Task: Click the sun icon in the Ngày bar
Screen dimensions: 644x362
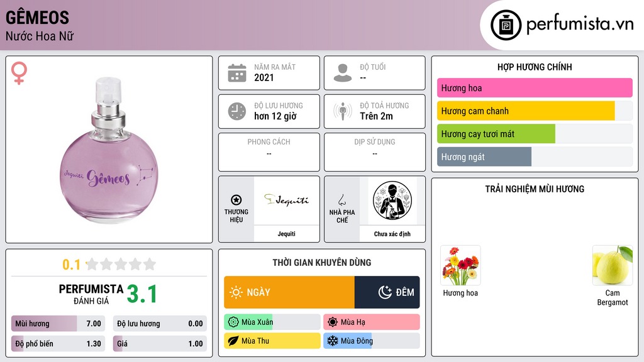Action: pyautogui.click(x=236, y=292)
